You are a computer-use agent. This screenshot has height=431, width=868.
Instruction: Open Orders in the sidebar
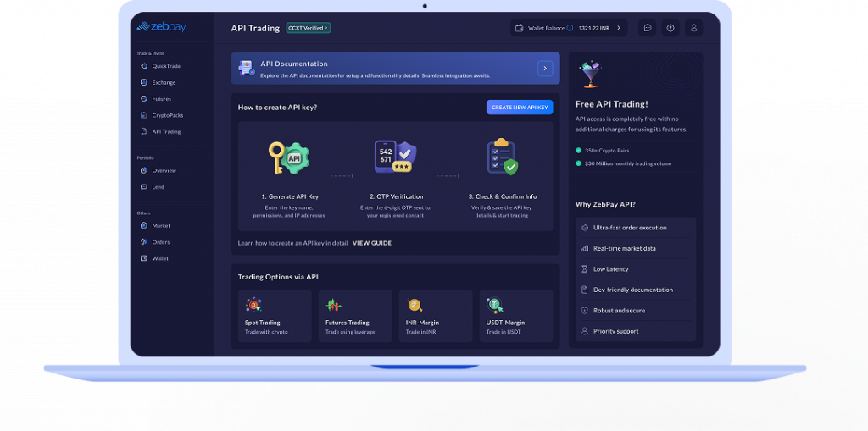pyautogui.click(x=160, y=242)
